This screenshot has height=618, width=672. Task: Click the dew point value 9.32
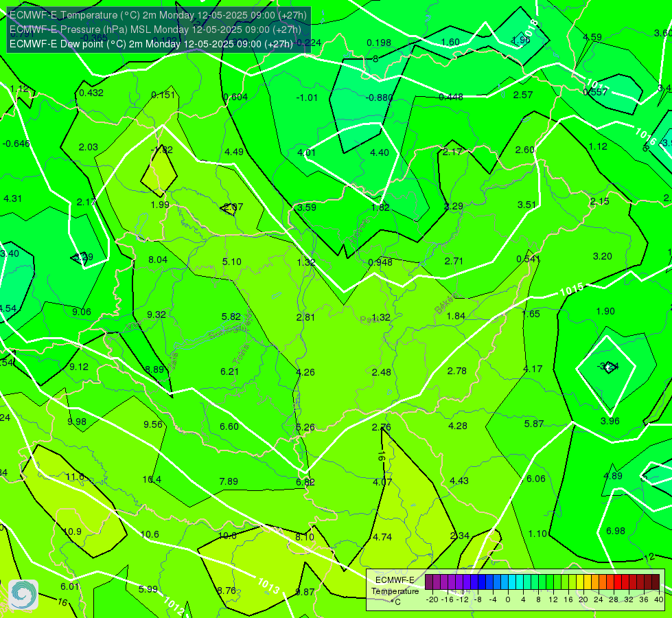pyautogui.click(x=157, y=314)
